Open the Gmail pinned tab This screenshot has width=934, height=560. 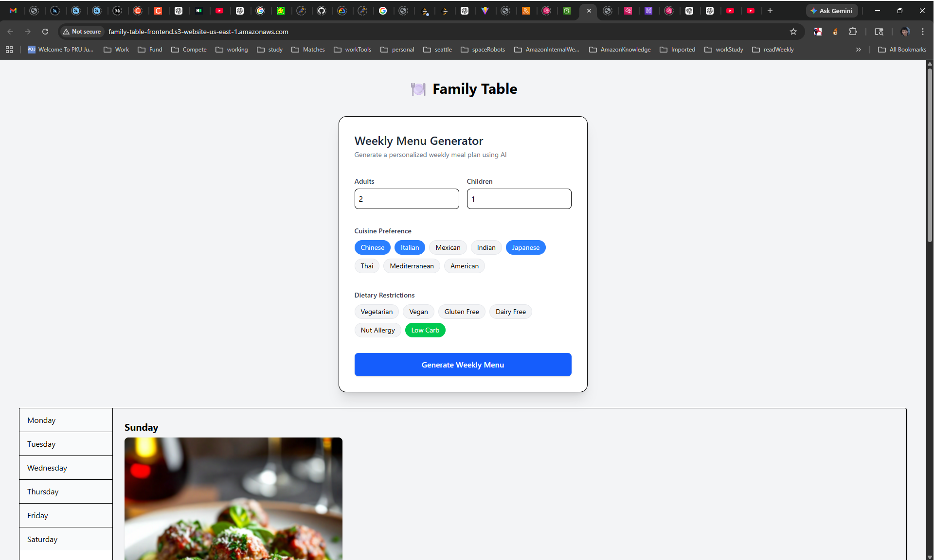click(13, 11)
